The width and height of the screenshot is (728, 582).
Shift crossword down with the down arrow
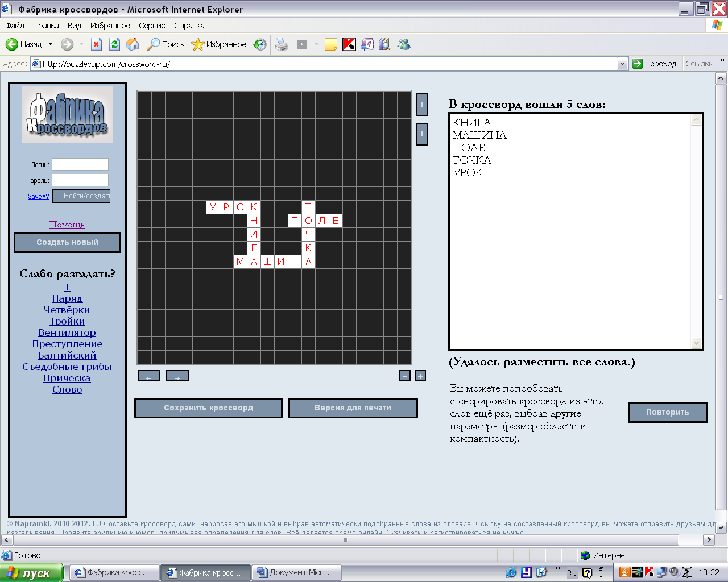click(x=421, y=134)
